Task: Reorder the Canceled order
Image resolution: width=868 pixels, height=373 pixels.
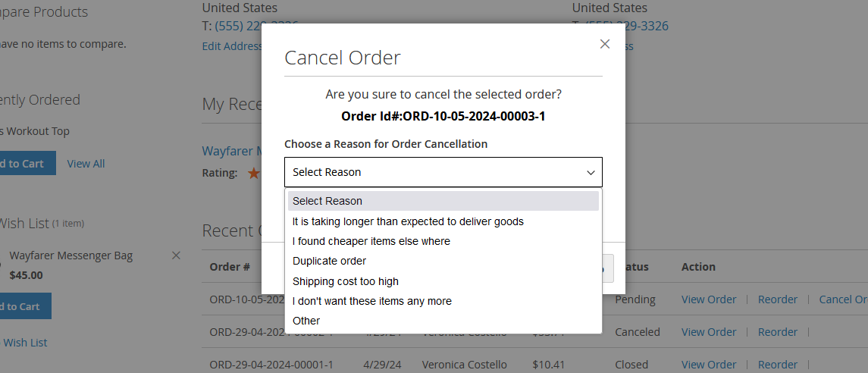Action: coord(777,332)
